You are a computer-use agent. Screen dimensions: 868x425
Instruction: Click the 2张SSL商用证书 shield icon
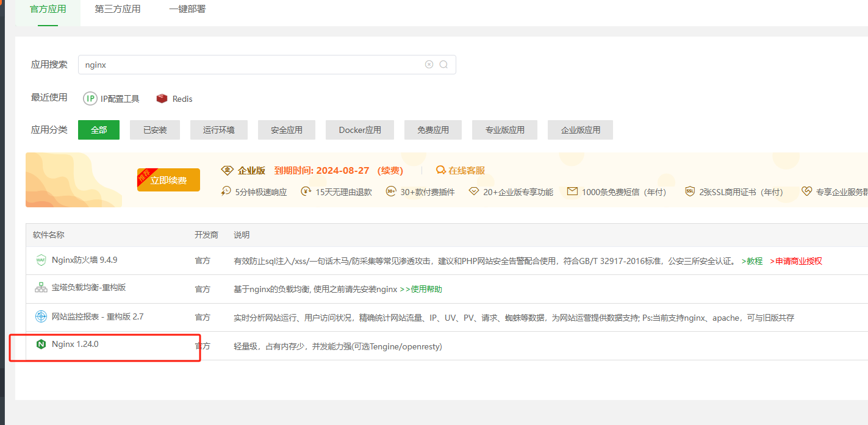(690, 191)
